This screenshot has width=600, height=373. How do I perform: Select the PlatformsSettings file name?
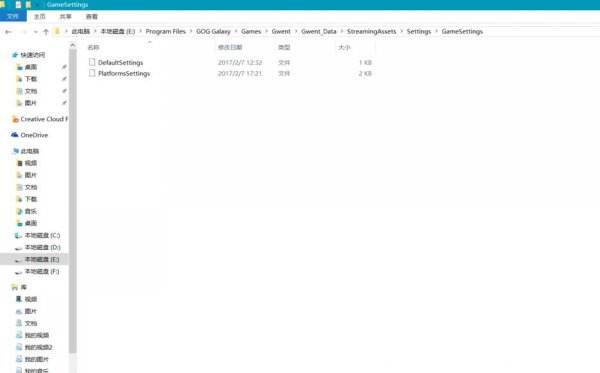point(124,73)
